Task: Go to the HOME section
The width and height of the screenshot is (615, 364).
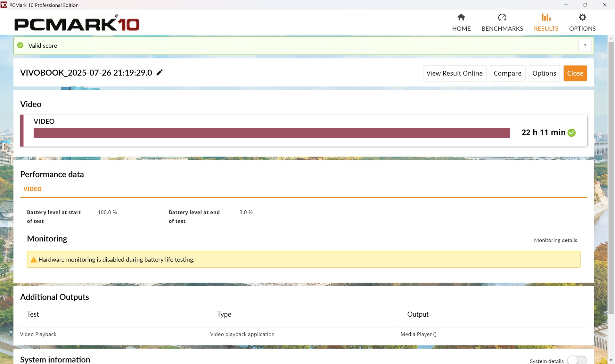Action: click(461, 22)
